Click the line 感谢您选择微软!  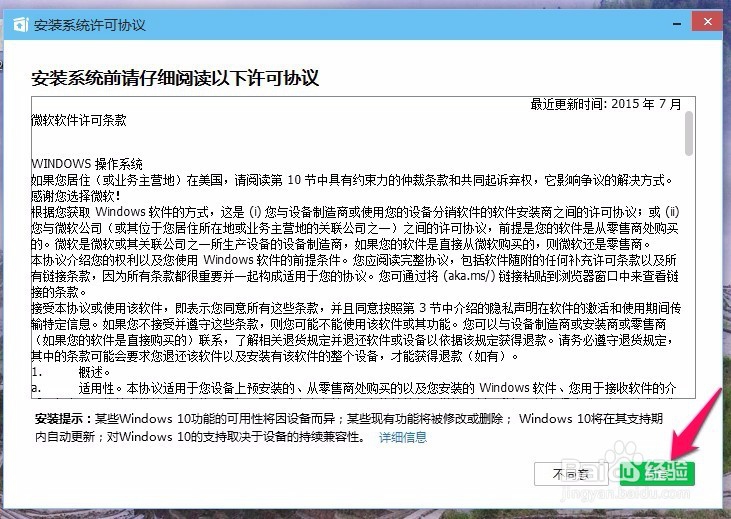pos(76,195)
